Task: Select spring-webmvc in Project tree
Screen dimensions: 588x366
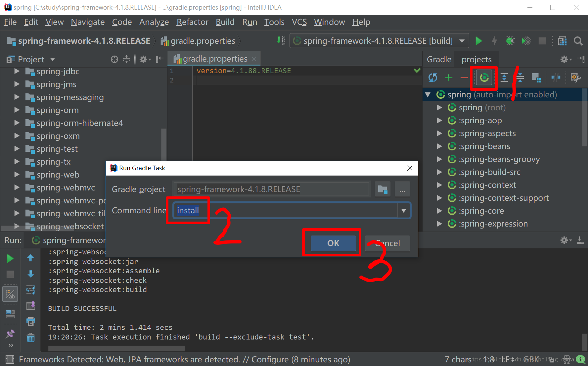Action: [66, 188]
